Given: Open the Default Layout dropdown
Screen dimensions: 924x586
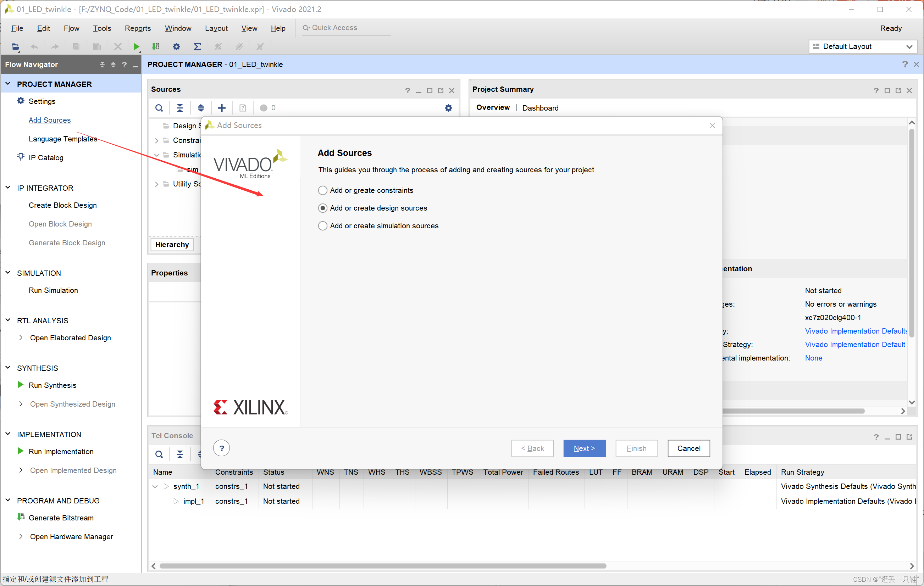Looking at the screenshot, I should point(863,46).
